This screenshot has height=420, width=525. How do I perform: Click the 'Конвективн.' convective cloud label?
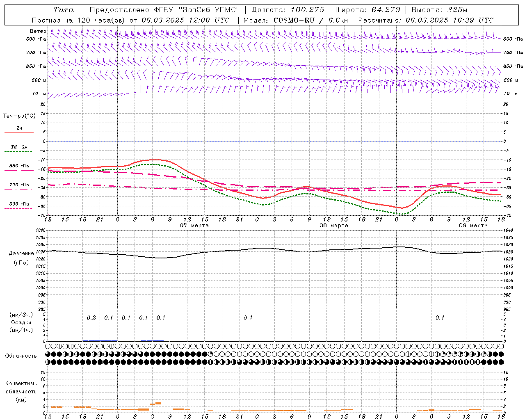(21, 383)
